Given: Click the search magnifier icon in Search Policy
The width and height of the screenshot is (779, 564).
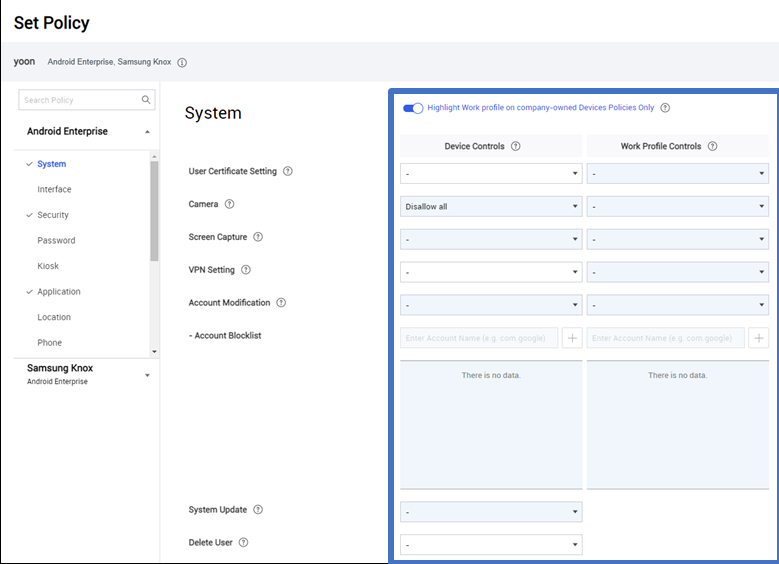Looking at the screenshot, I should point(146,100).
